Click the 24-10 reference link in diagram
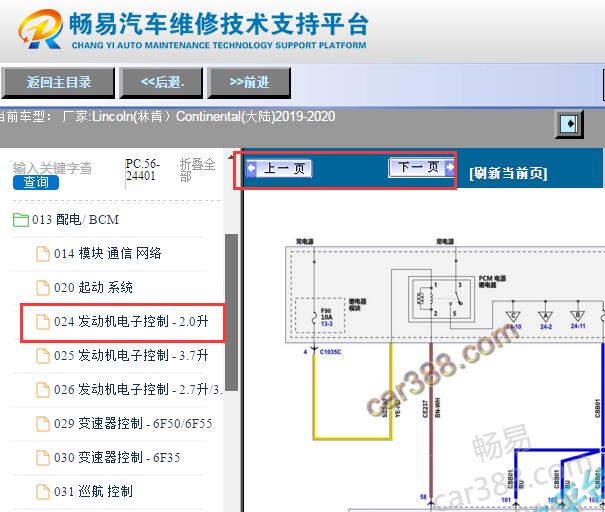 (x=514, y=326)
